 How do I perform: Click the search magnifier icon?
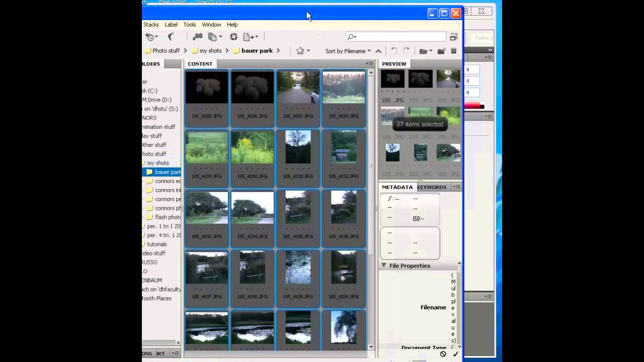[x=351, y=37]
